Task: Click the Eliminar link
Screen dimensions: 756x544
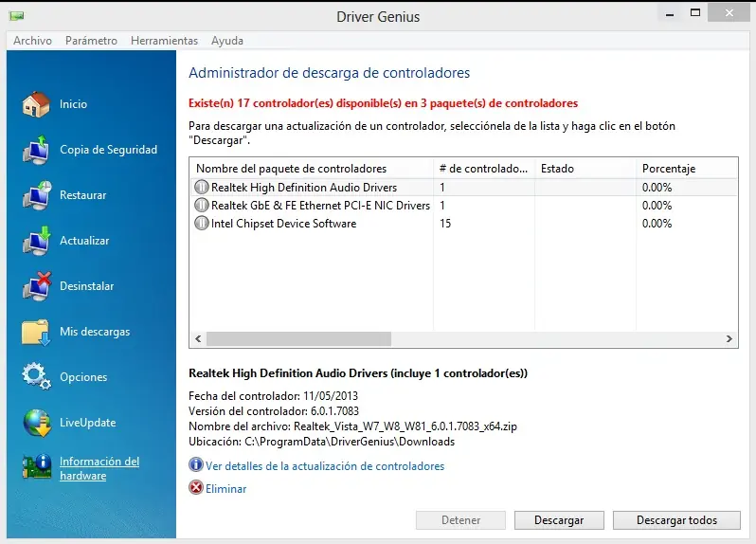Action: tap(226, 488)
